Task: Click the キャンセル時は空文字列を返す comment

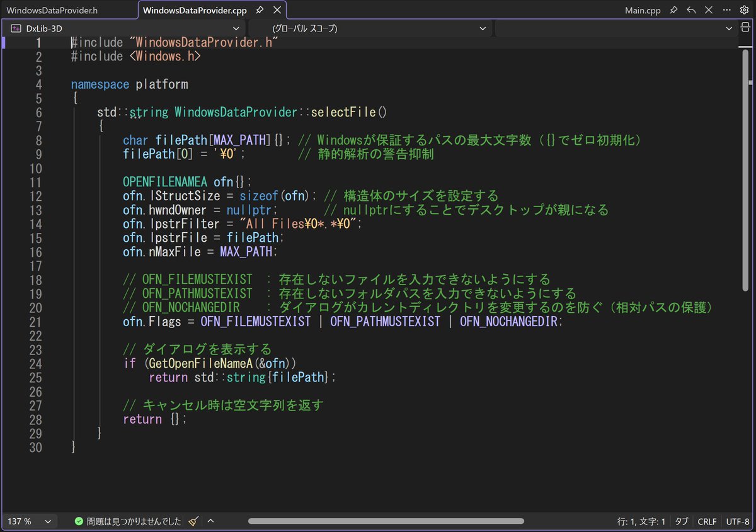Action: [224, 405]
